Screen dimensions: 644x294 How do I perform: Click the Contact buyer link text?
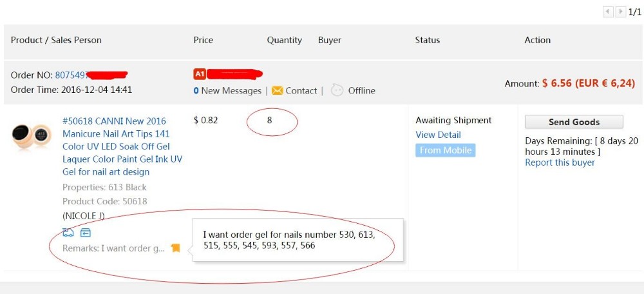[301, 91]
